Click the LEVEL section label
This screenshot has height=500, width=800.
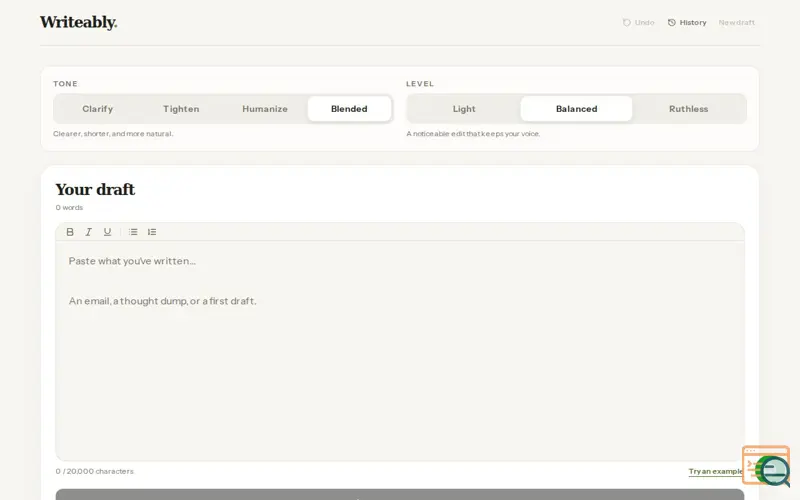[420, 84]
